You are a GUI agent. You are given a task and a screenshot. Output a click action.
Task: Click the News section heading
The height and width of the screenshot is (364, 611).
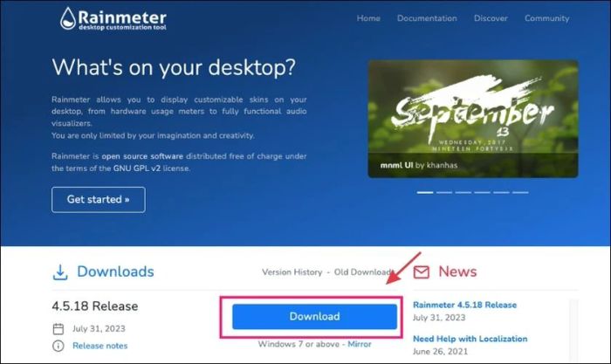[457, 271]
